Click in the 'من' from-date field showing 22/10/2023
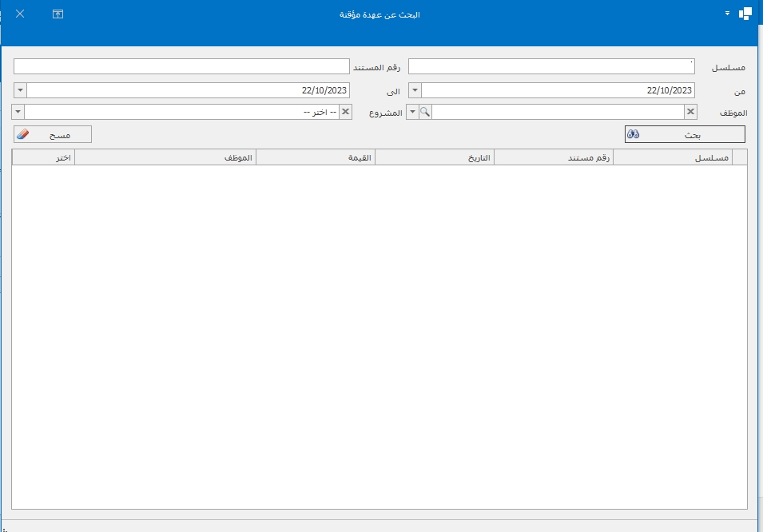Viewport: 763px width, 532px height. pos(558,90)
